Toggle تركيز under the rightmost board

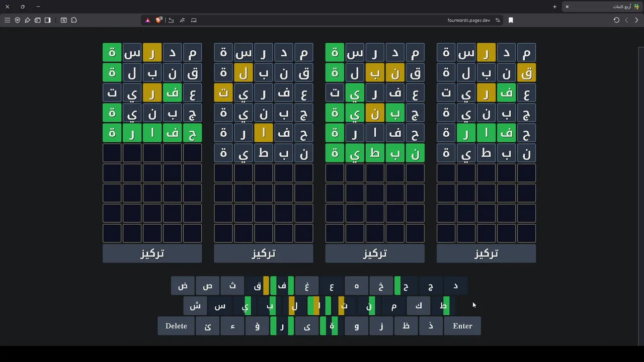click(486, 253)
